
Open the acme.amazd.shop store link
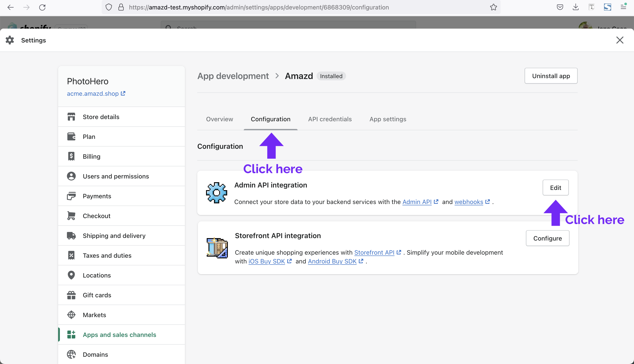point(96,94)
